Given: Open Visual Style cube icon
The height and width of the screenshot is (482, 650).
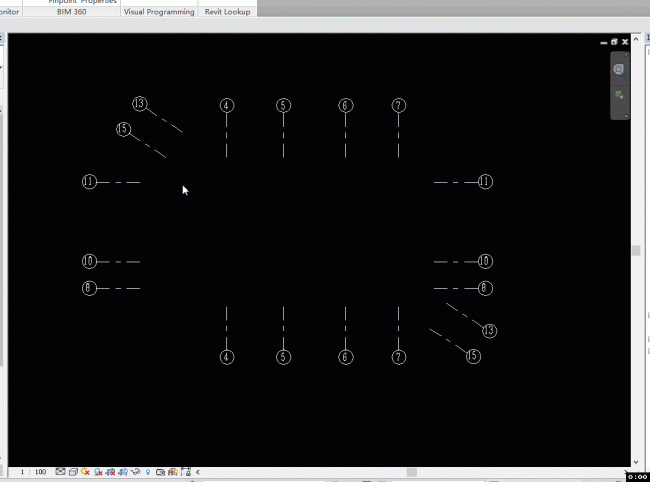Looking at the screenshot, I should pyautogui.click(x=73, y=471).
